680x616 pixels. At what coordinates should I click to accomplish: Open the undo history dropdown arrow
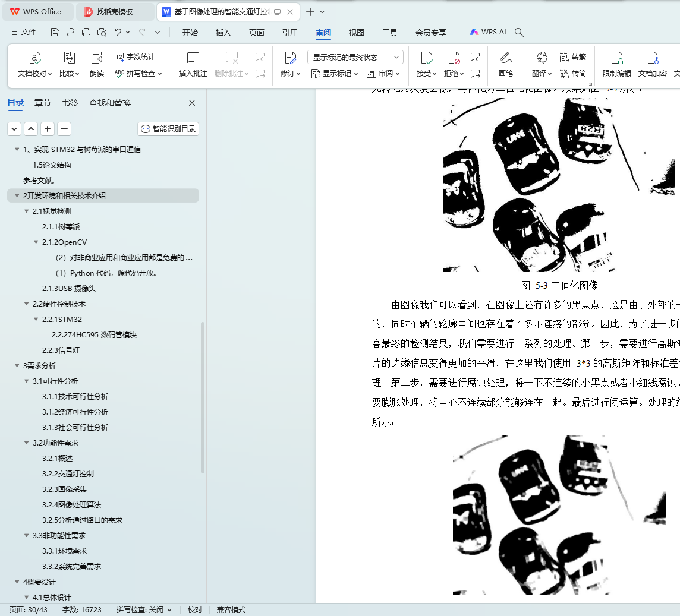(x=128, y=32)
